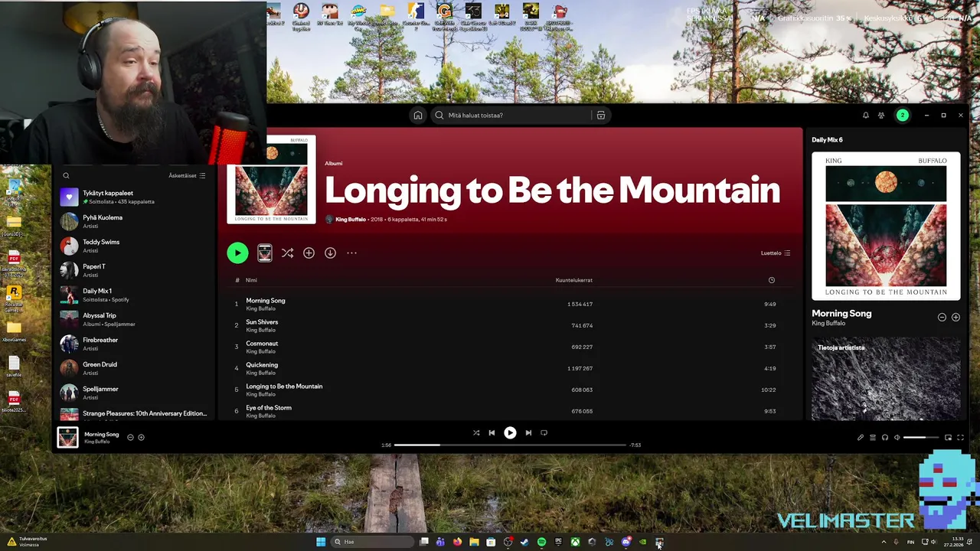The width and height of the screenshot is (980, 551).
Task: Select the Sun Shivers track
Action: [509, 325]
